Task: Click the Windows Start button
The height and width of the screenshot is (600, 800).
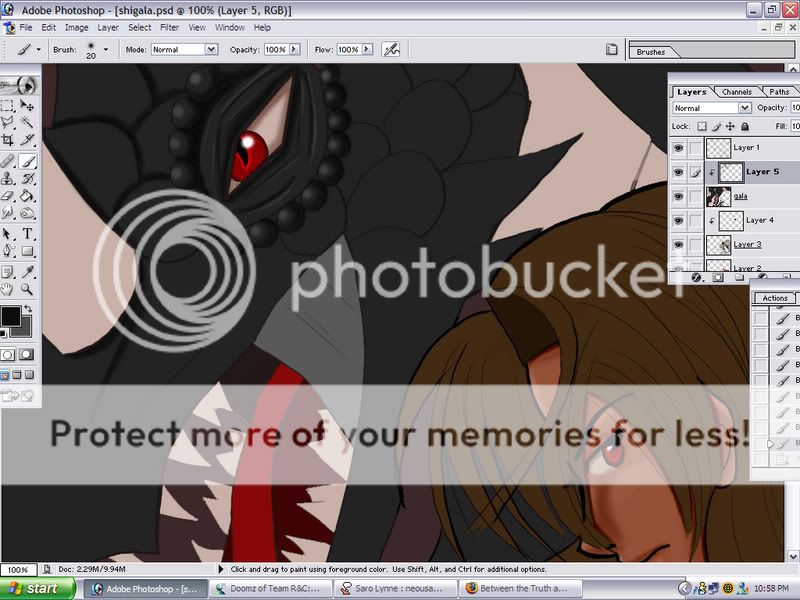Action: pyautogui.click(x=37, y=589)
